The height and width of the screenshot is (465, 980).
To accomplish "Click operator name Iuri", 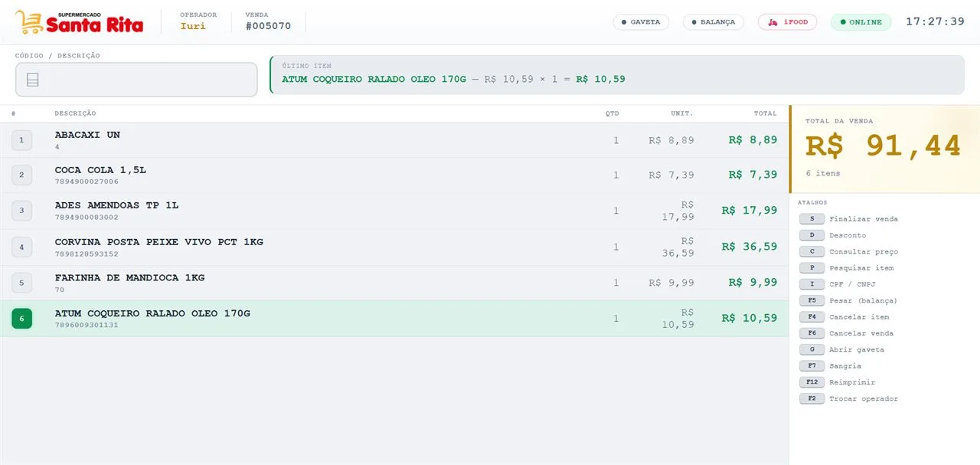I will point(193,26).
